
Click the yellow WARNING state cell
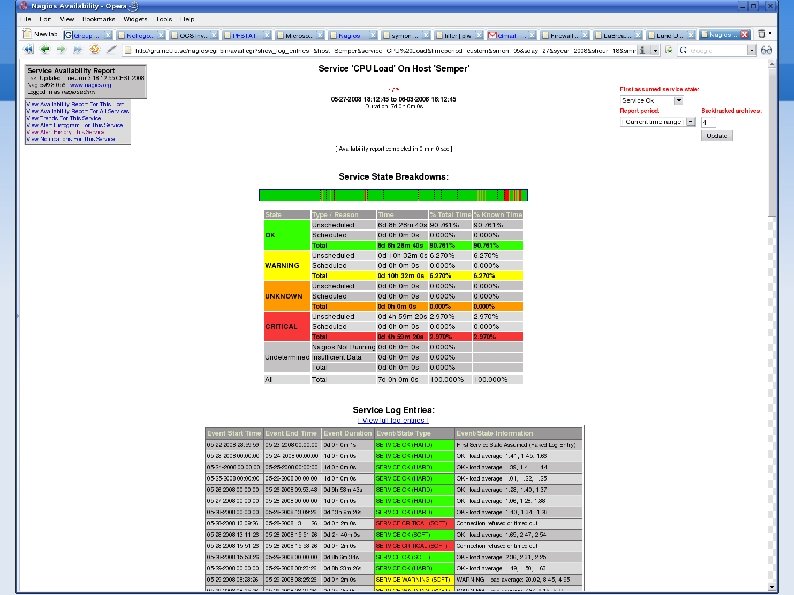(287, 265)
